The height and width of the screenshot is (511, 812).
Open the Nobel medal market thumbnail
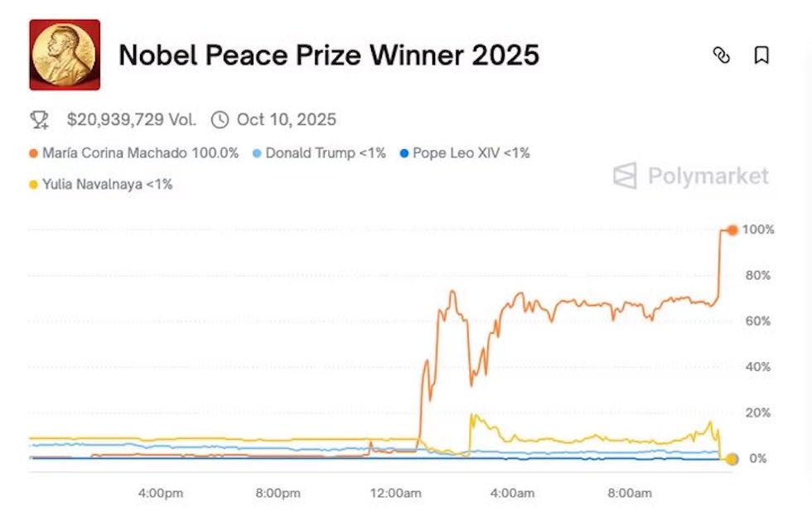pyautogui.click(x=64, y=55)
